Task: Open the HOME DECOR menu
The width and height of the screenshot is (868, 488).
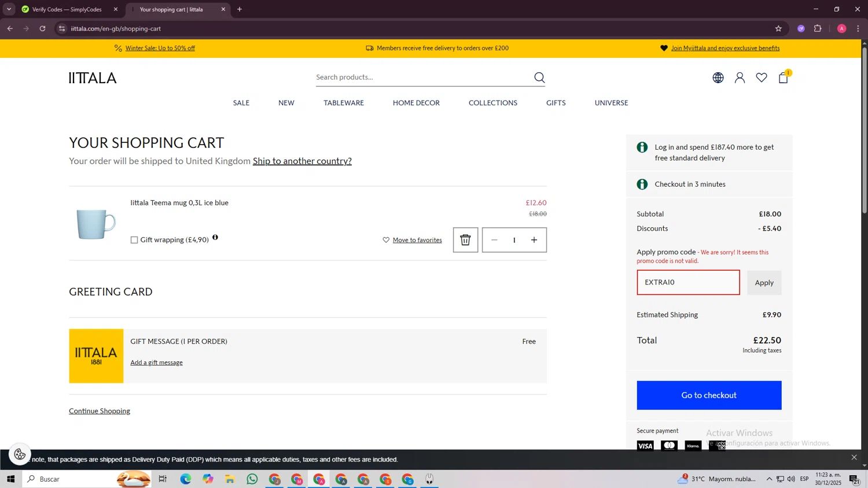Action: click(416, 103)
